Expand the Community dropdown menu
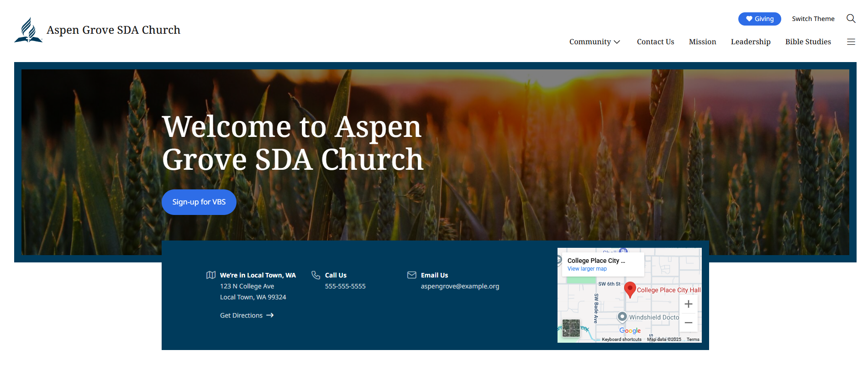 [x=594, y=42]
